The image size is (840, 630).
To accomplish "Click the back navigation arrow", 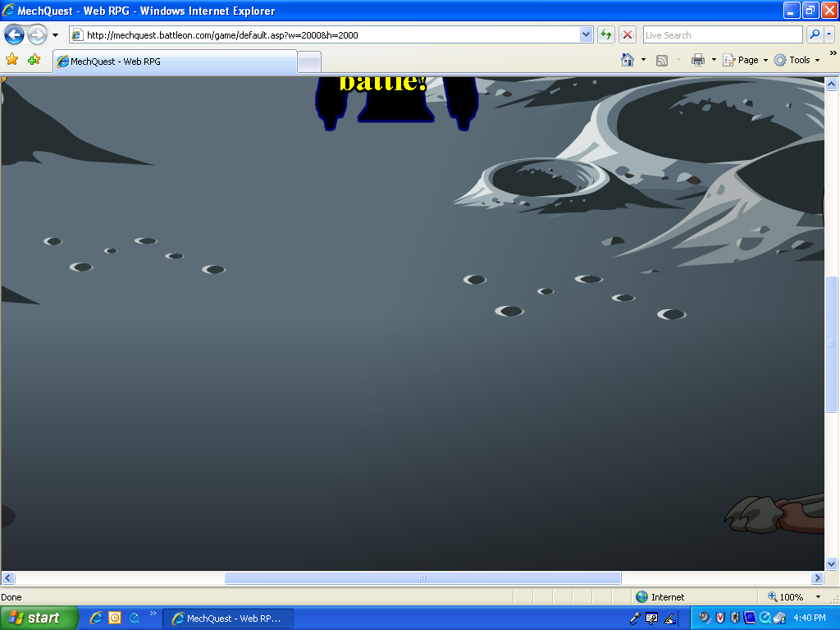I will (14, 34).
